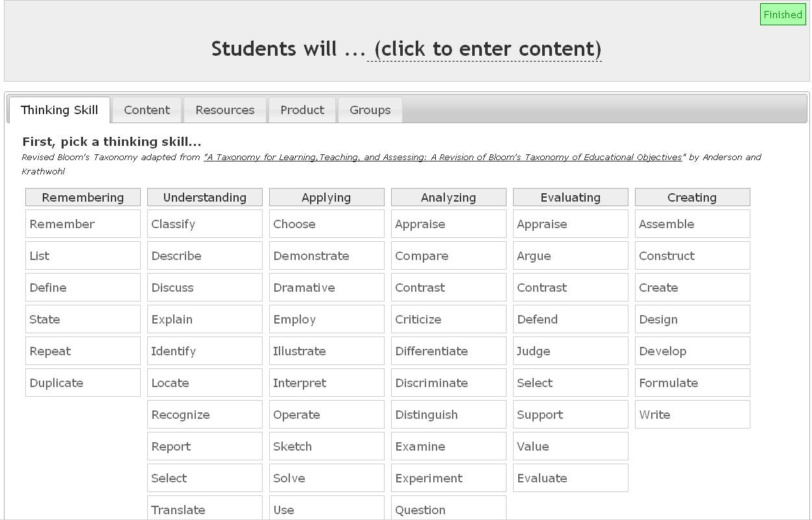Viewport: 812px width, 520px height.
Task: Choose Construct under Creating
Action: pos(692,255)
